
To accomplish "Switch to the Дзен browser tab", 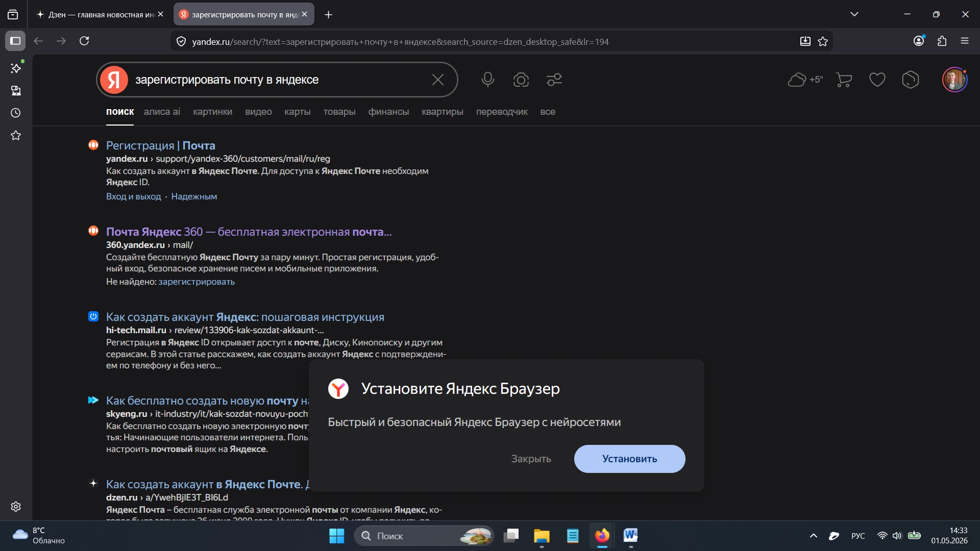I will (100, 14).
